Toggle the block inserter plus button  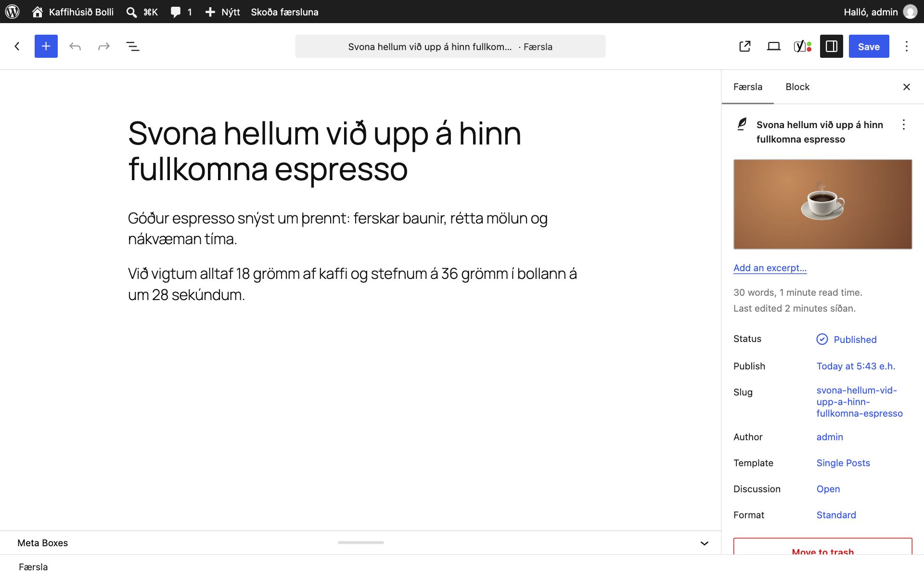[x=46, y=46]
